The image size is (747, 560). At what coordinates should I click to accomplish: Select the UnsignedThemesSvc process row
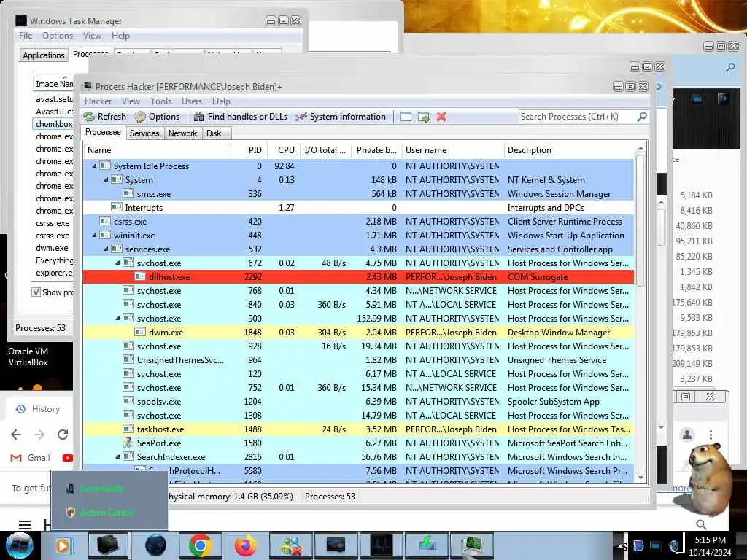pyautogui.click(x=358, y=360)
